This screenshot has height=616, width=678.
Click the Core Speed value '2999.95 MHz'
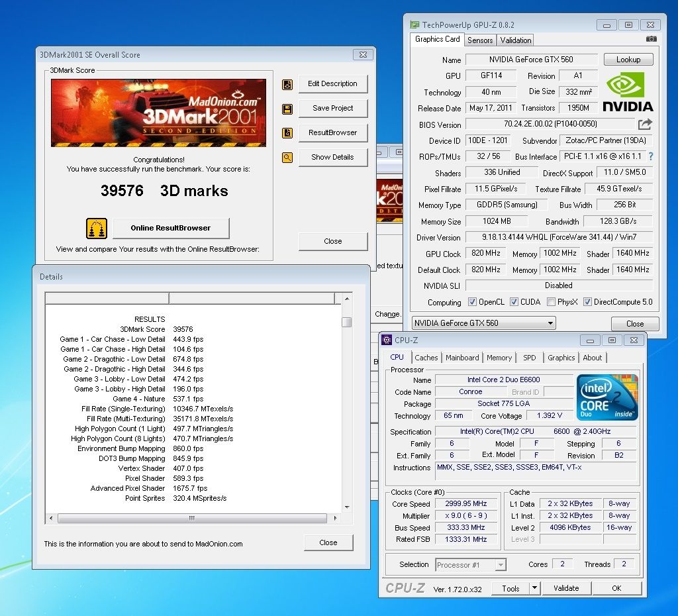coord(465,503)
